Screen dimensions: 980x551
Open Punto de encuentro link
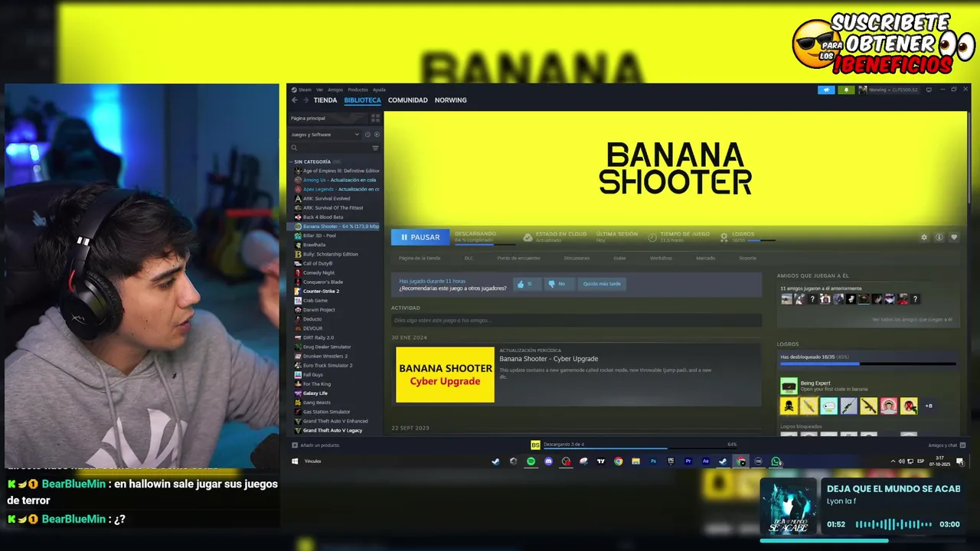(518, 258)
